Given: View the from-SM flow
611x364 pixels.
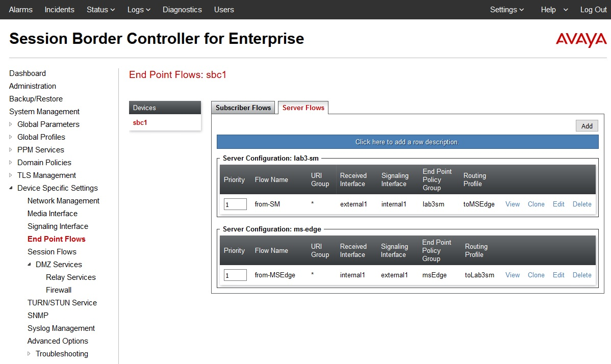Looking at the screenshot, I should (513, 204).
